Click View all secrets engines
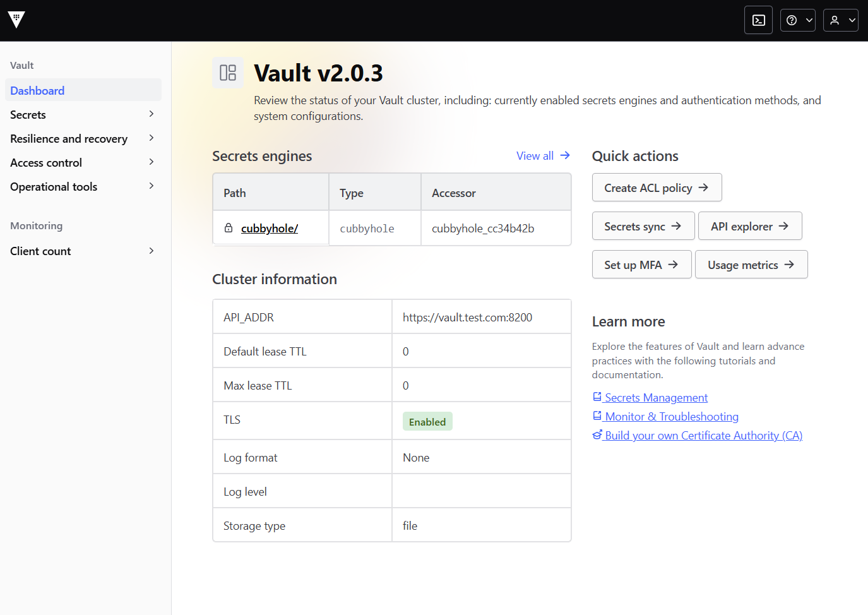This screenshot has width=868, height=615. (x=543, y=156)
